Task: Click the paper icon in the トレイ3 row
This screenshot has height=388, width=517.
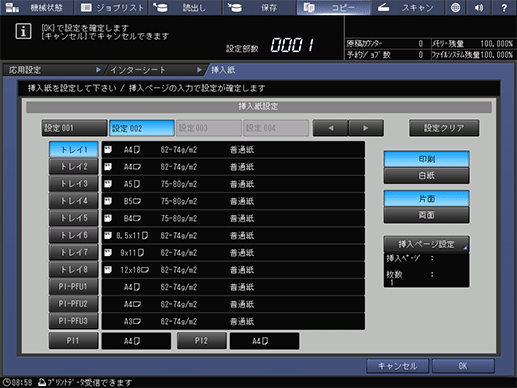Action: tap(108, 184)
